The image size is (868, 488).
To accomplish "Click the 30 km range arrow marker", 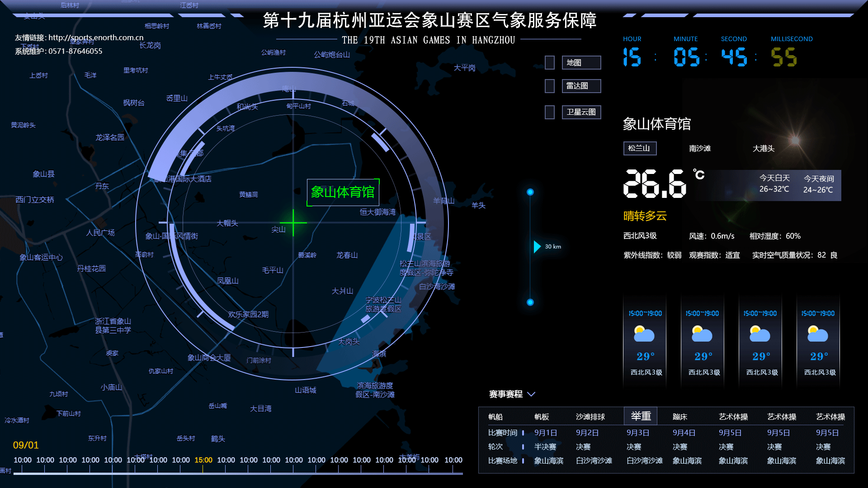I will (x=537, y=247).
